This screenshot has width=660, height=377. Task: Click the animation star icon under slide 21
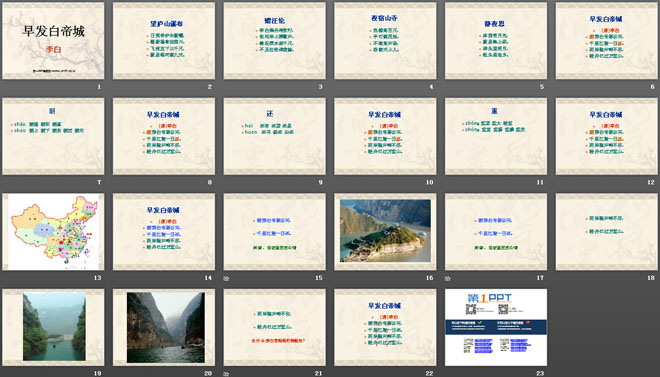226,374
